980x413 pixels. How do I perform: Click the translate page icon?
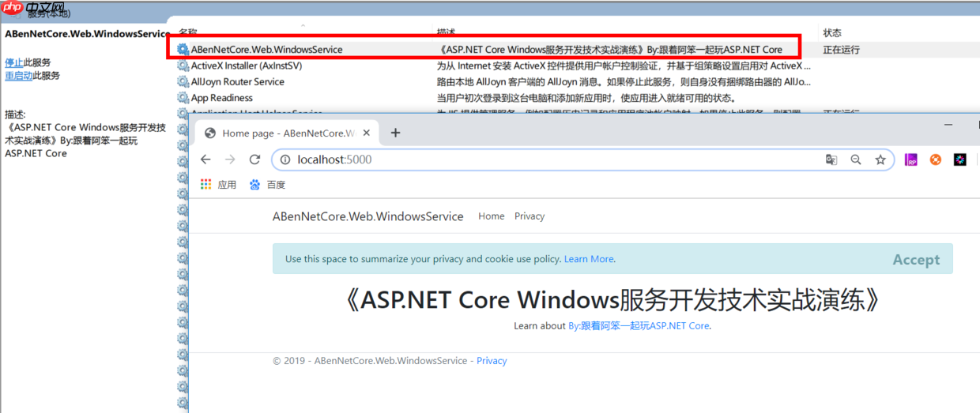pyautogui.click(x=831, y=160)
